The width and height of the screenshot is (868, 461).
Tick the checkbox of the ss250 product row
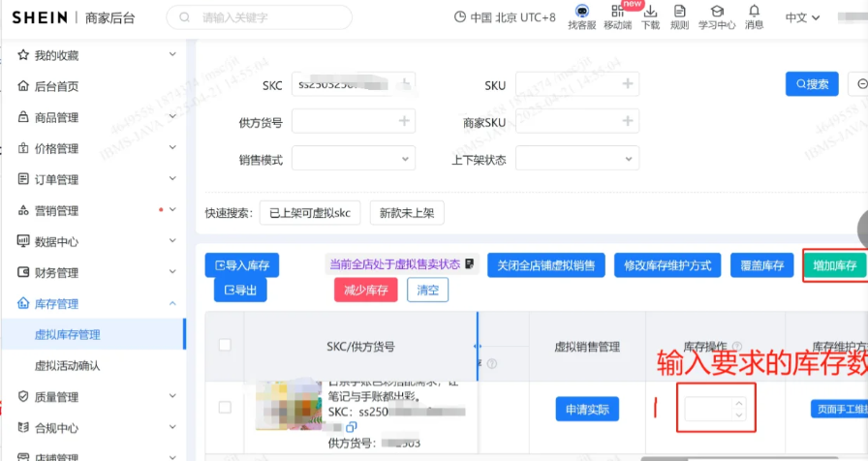point(225,408)
